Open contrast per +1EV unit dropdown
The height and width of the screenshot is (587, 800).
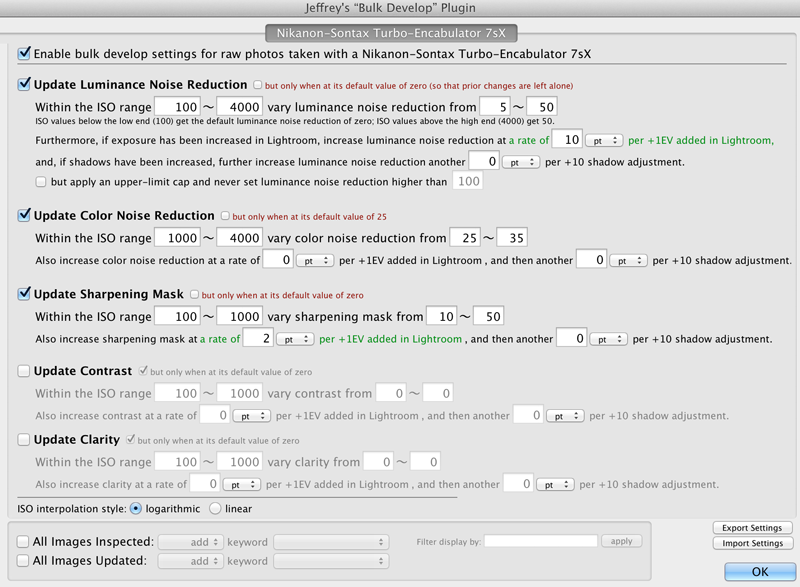[x=252, y=416]
